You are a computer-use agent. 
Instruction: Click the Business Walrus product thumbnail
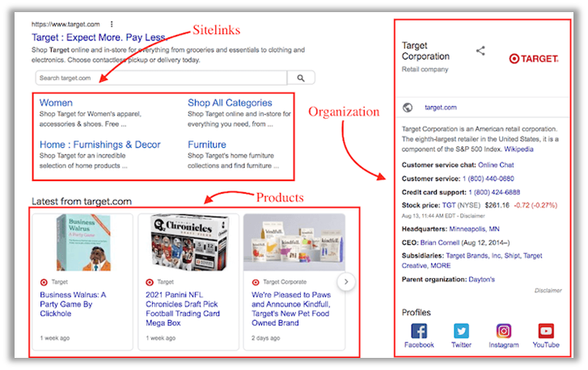[x=83, y=242]
